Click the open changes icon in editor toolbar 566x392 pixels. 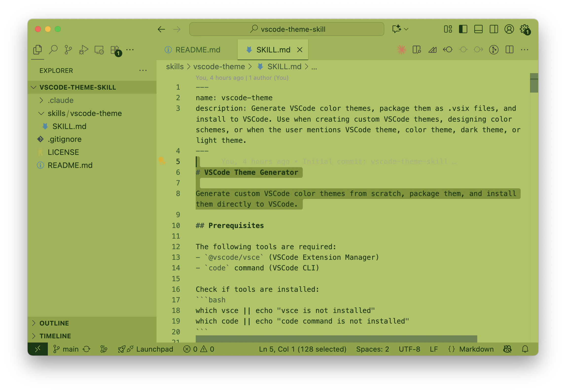click(x=432, y=50)
